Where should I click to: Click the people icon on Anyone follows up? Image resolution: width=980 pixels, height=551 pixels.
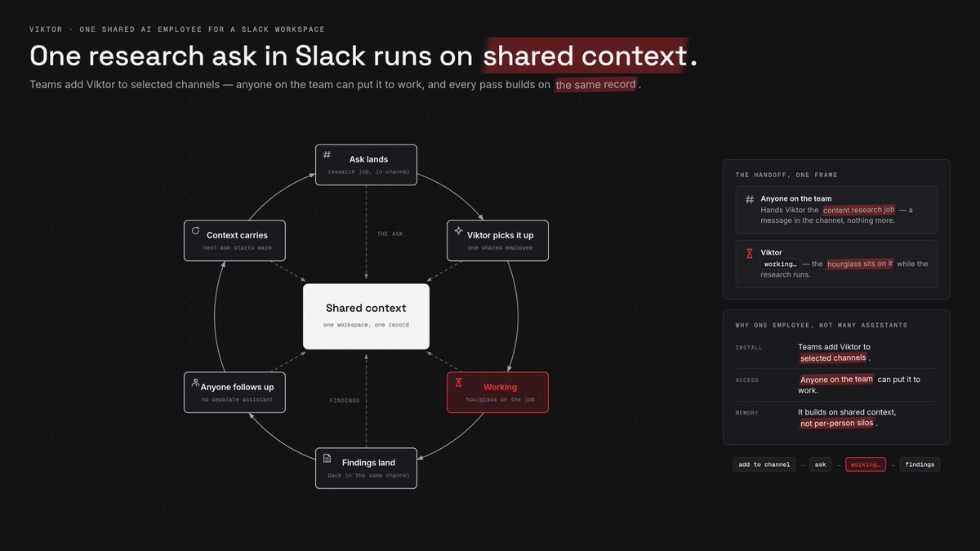[195, 382]
